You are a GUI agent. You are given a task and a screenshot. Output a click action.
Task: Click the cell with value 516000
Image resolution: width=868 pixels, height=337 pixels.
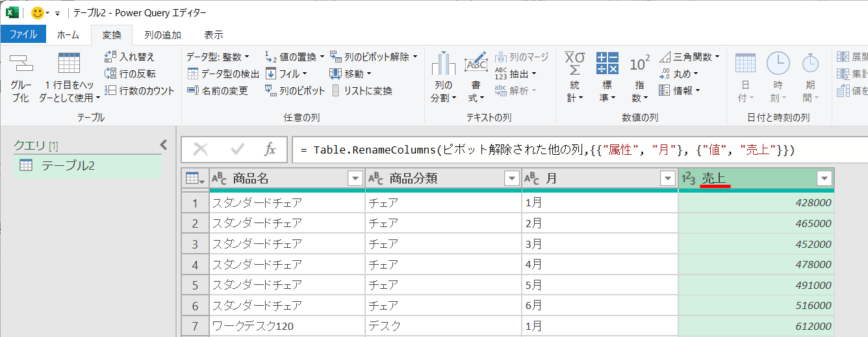coord(756,305)
